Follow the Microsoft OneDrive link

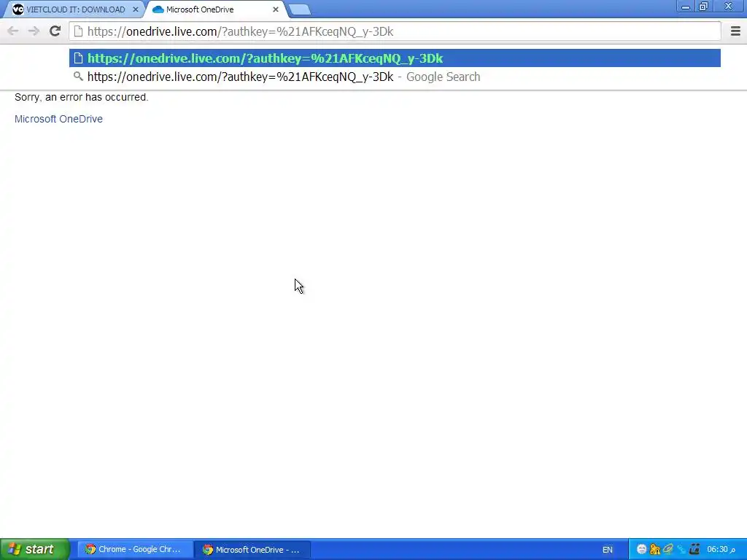[58, 119]
